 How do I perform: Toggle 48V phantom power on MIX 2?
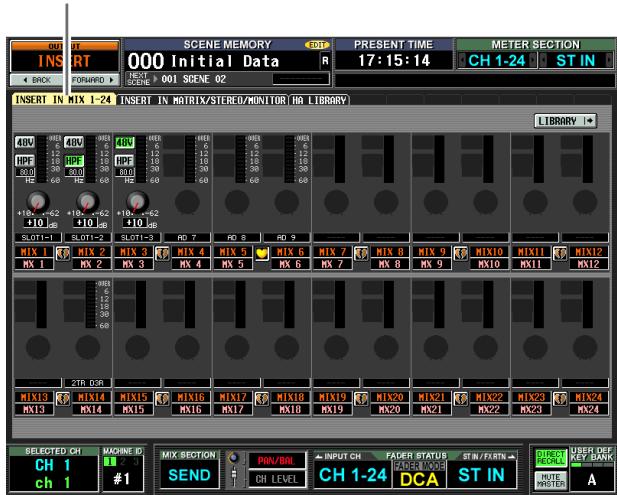click(74, 142)
